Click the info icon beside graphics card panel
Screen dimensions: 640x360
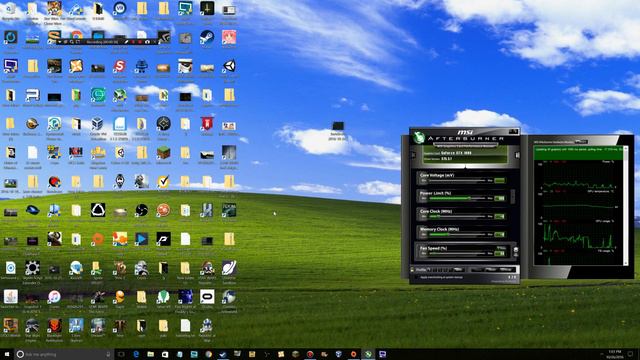(517, 155)
